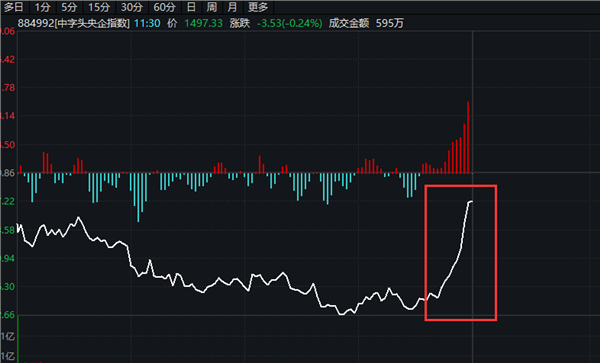Select the 5分 five-minute interval tab
The width and height of the screenshot is (600, 363).
click(69, 7)
